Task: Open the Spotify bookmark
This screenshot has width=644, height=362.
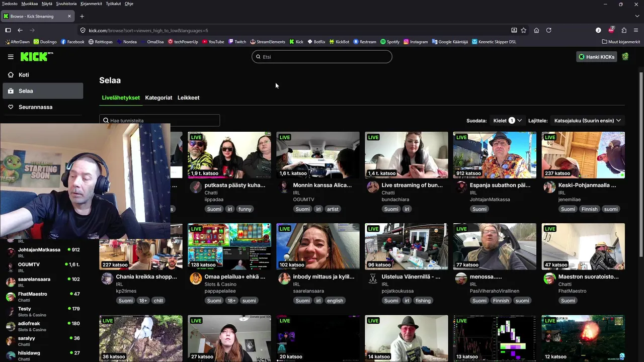Action: (x=390, y=42)
